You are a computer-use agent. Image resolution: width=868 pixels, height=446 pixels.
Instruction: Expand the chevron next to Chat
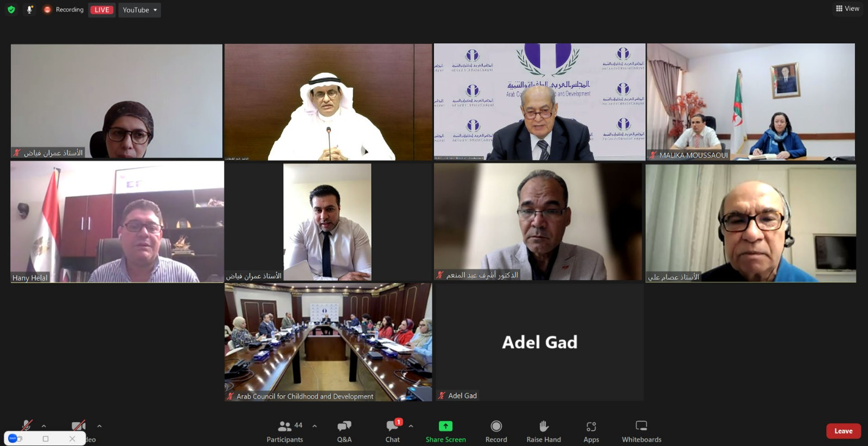click(411, 426)
